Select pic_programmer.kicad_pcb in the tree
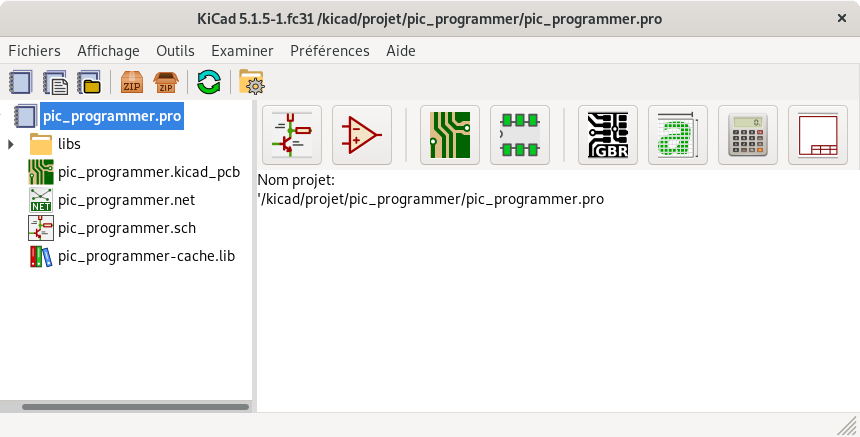 pyautogui.click(x=149, y=172)
